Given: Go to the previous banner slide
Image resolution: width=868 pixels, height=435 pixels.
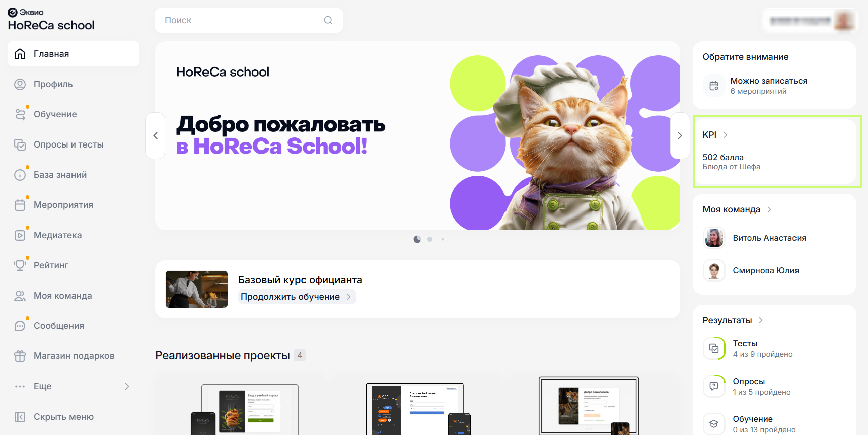Looking at the screenshot, I should pyautogui.click(x=155, y=135).
